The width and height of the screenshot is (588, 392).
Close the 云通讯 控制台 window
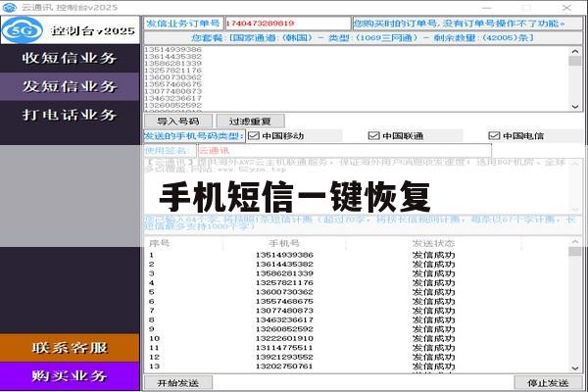[566, 8]
